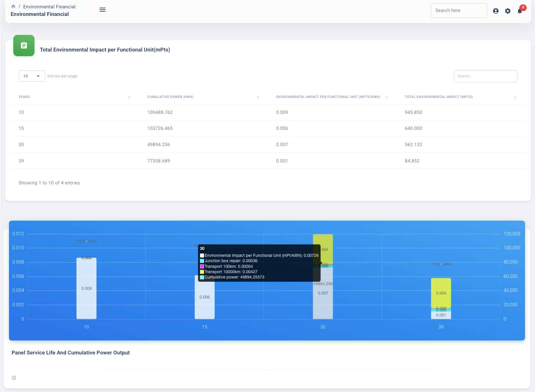
Task: Open the settings gear icon
Action: (508, 11)
